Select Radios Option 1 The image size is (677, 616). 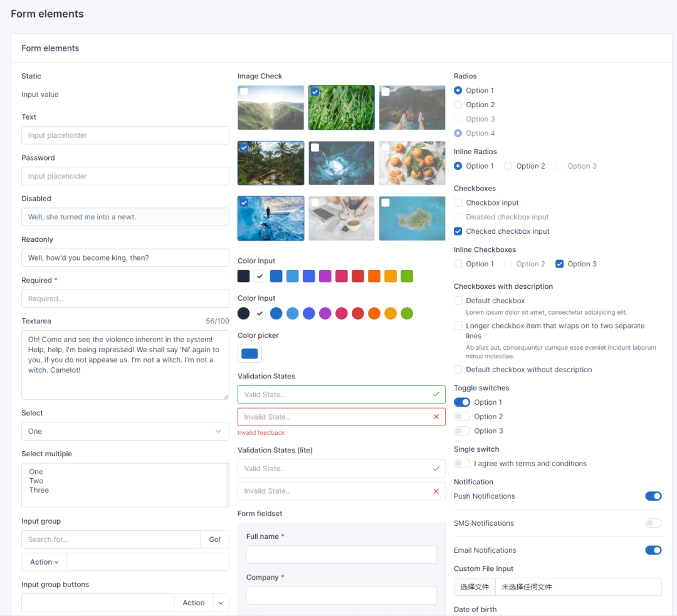(x=458, y=90)
